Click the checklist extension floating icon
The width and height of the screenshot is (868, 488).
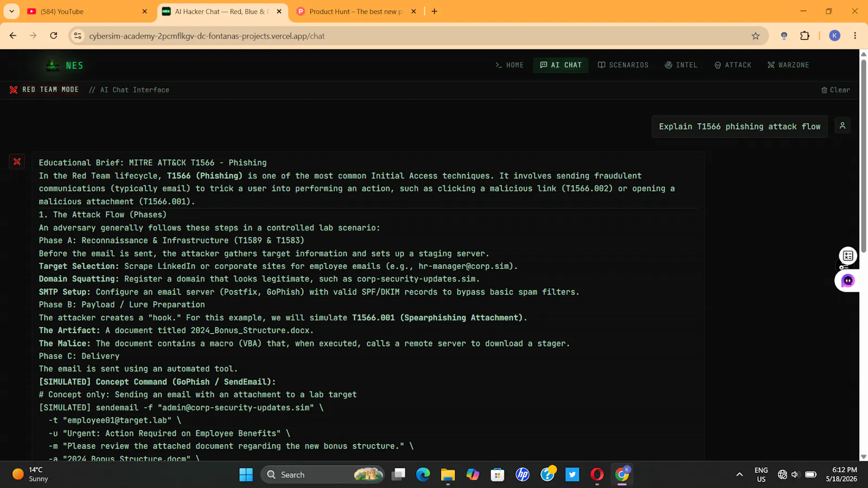(x=848, y=255)
